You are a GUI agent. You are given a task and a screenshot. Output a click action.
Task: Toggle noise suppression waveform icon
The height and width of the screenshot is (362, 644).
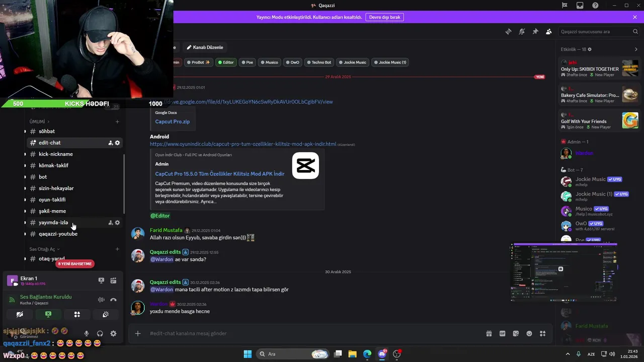101,300
